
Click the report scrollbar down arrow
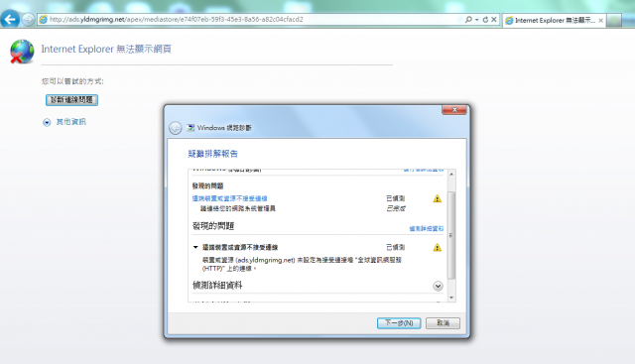[451, 298]
